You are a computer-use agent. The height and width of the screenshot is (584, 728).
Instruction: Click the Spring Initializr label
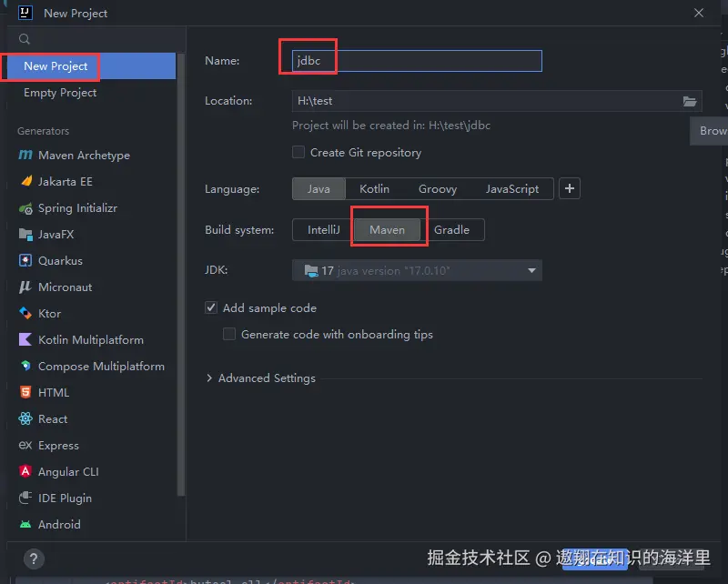77,208
